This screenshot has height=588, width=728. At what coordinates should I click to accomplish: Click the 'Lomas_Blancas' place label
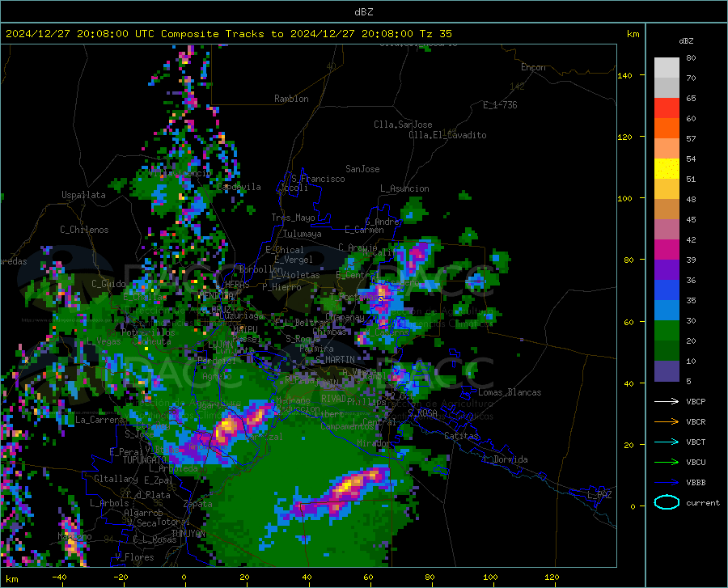coord(510,392)
